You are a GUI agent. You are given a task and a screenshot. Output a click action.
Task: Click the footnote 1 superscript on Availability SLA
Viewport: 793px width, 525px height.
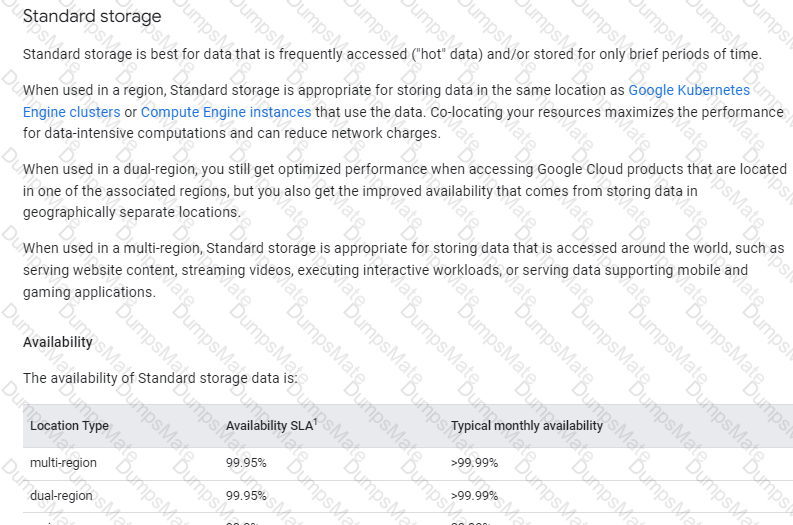[315, 421]
